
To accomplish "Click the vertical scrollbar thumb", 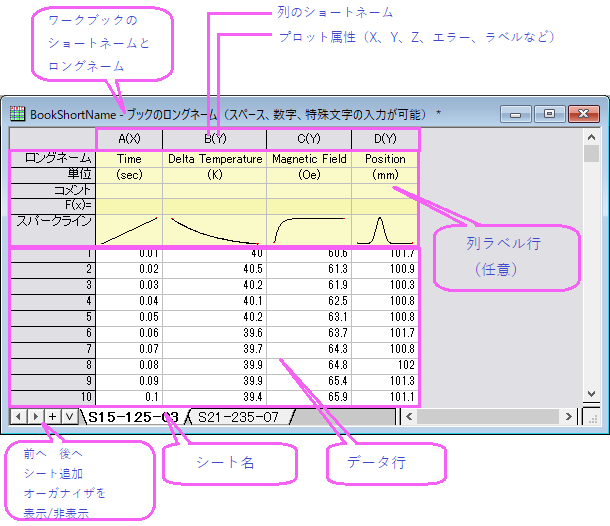I will 591,153.
